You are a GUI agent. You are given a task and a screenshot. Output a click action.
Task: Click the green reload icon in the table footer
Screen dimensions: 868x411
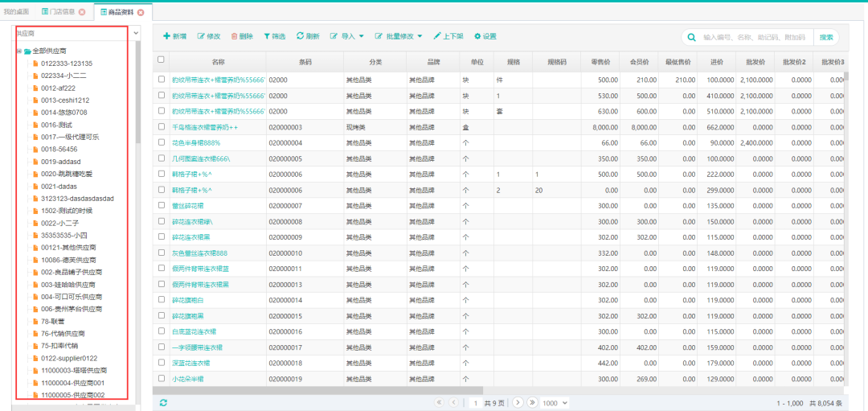pos(164,402)
